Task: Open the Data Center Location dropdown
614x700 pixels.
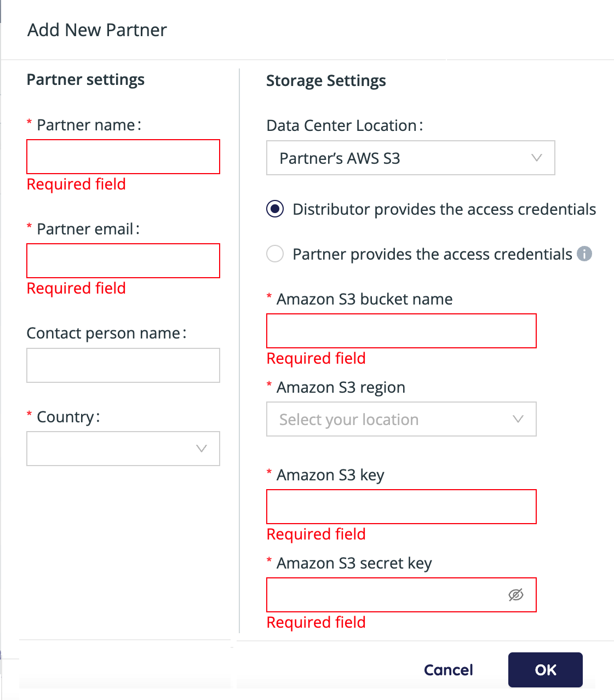Action: point(411,158)
